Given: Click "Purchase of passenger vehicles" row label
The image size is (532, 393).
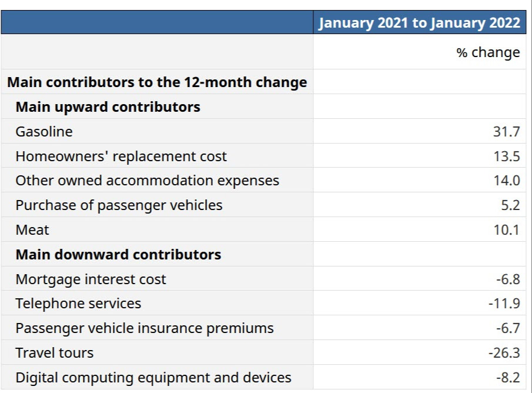Looking at the screenshot, I should click(119, 205).
